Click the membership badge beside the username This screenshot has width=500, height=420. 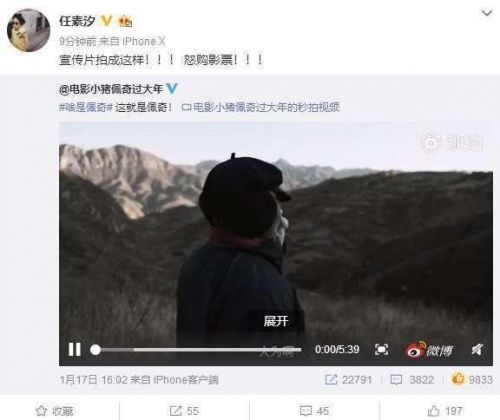tap(125, 21)
